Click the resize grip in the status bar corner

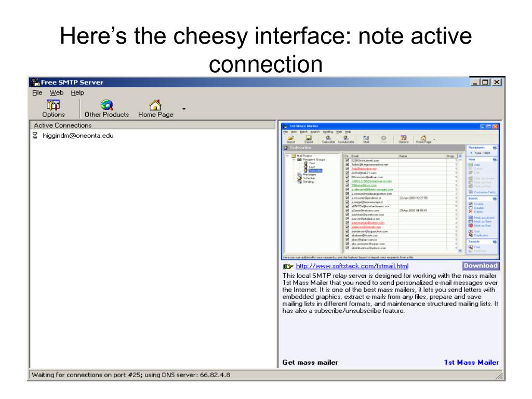(x=499, y=376)
